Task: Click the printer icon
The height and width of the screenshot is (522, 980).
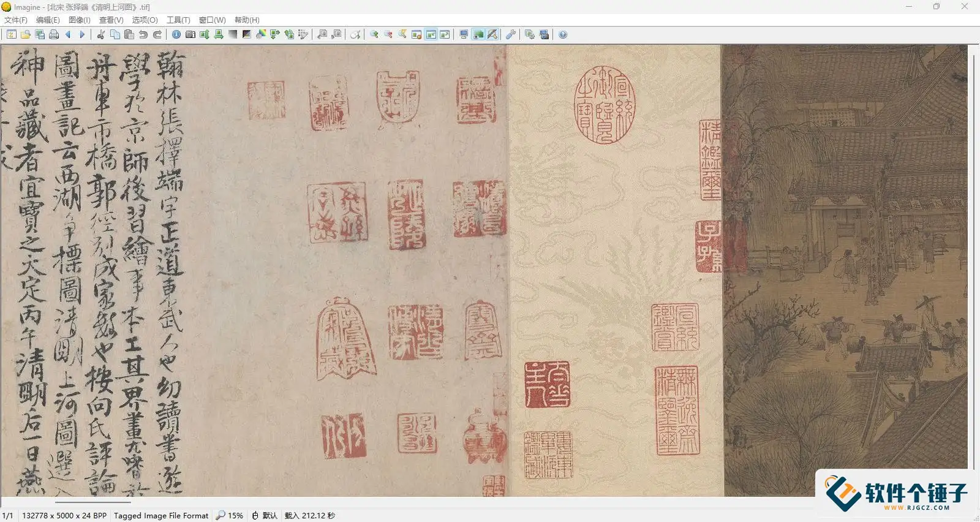Action: 54,34
